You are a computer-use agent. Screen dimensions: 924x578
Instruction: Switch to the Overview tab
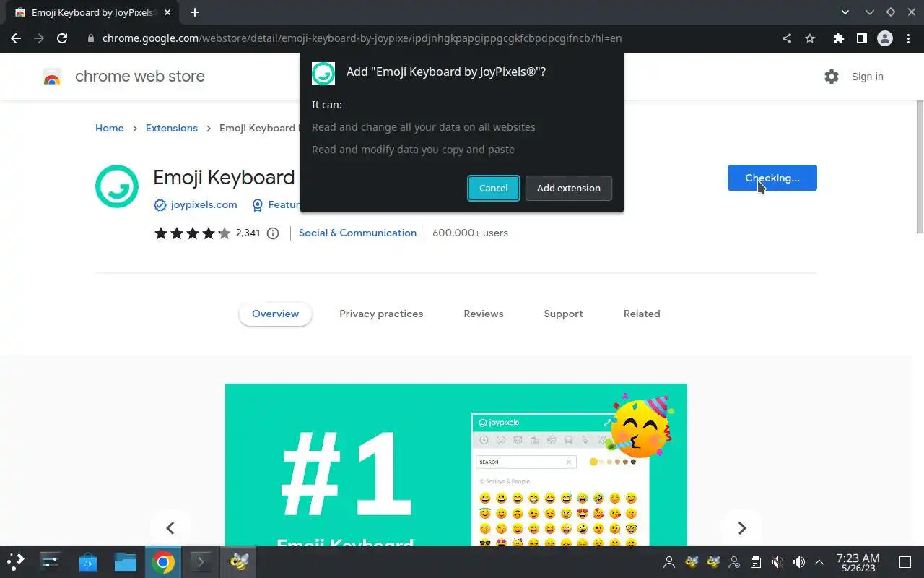275,314
